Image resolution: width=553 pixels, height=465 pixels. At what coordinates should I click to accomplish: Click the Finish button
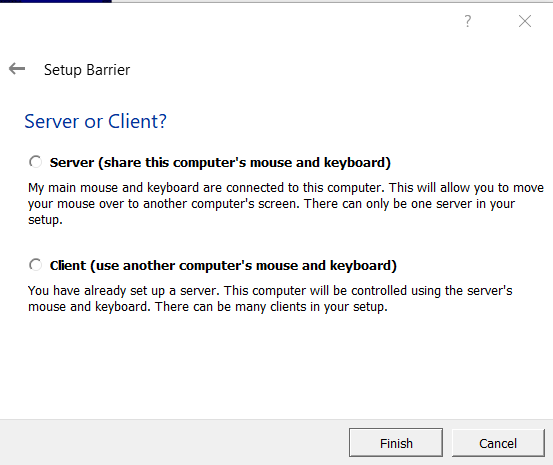click(396, 443)
